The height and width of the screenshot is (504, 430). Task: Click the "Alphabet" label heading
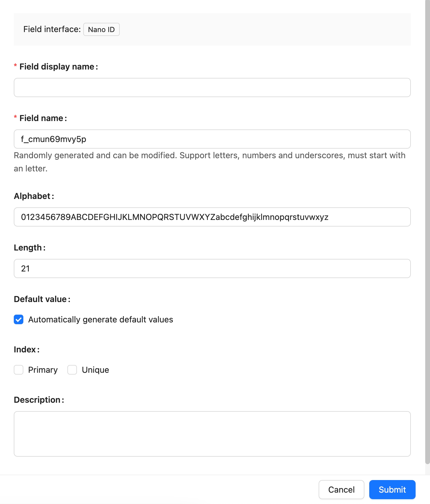(x=32, y=196)
